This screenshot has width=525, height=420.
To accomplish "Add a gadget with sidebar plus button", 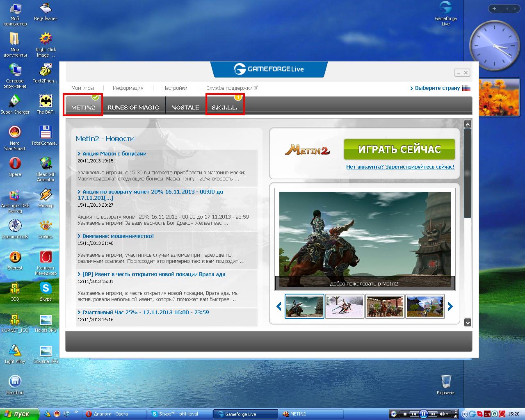I will coord(494,9).
